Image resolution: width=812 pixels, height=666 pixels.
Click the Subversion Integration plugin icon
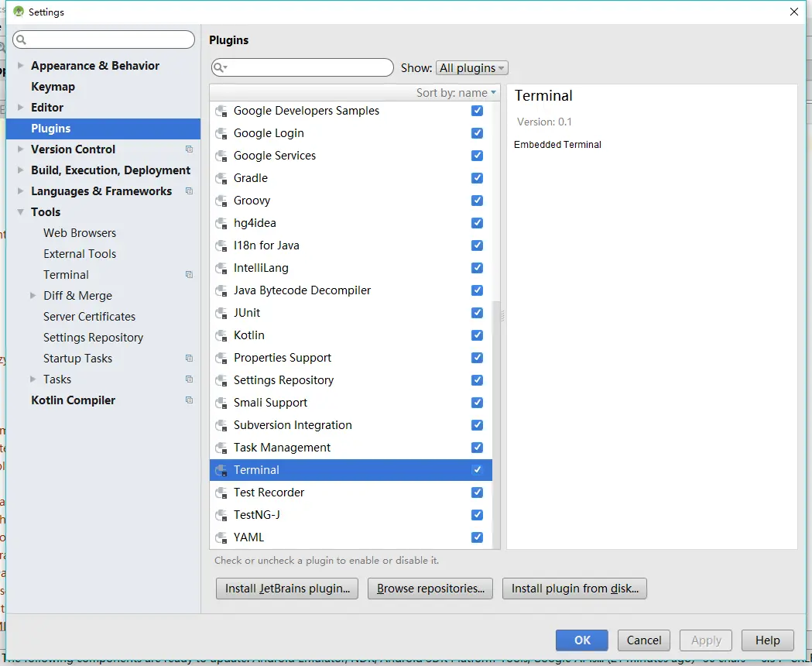tap(221, 425)
